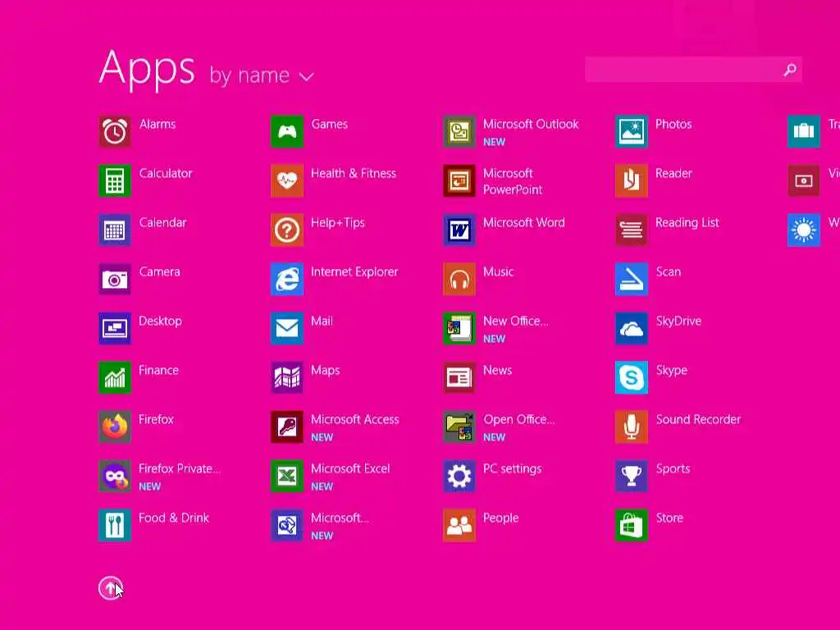This screenshot has height=630, width=840.
Task: Click the 'Internet Explorer' label
Action: (354, 272)
